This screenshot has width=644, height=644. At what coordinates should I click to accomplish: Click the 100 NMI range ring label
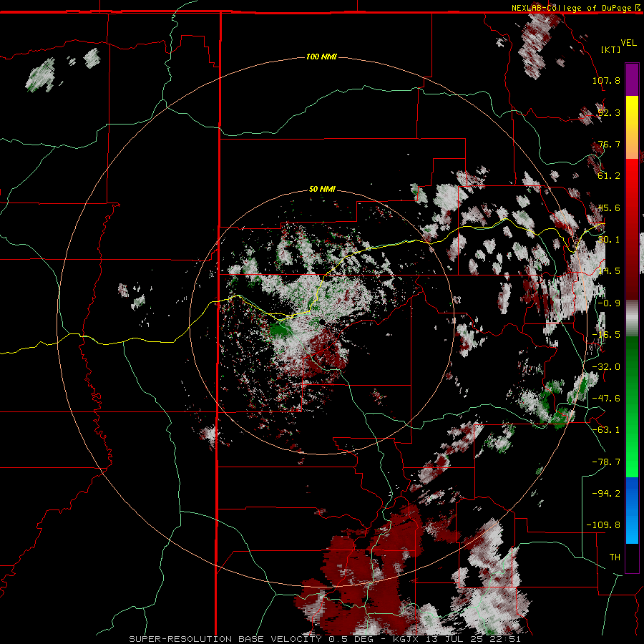point(321,57)
